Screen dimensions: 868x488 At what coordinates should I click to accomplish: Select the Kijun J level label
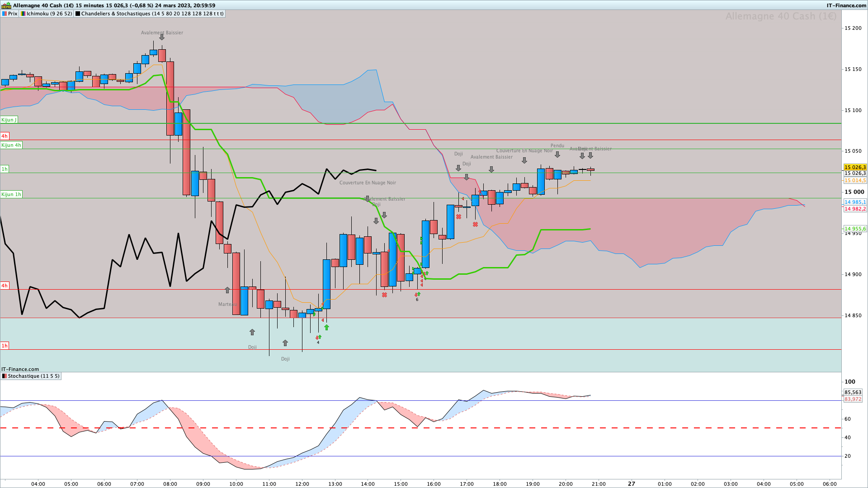click(9, 120)
